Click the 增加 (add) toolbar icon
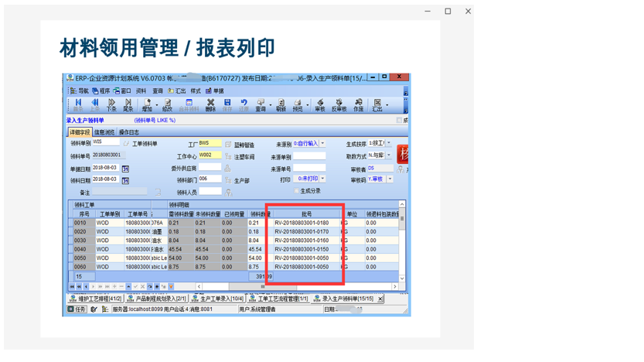The height and width of the screenshot is (362, 644). click(x=147, y=104)
